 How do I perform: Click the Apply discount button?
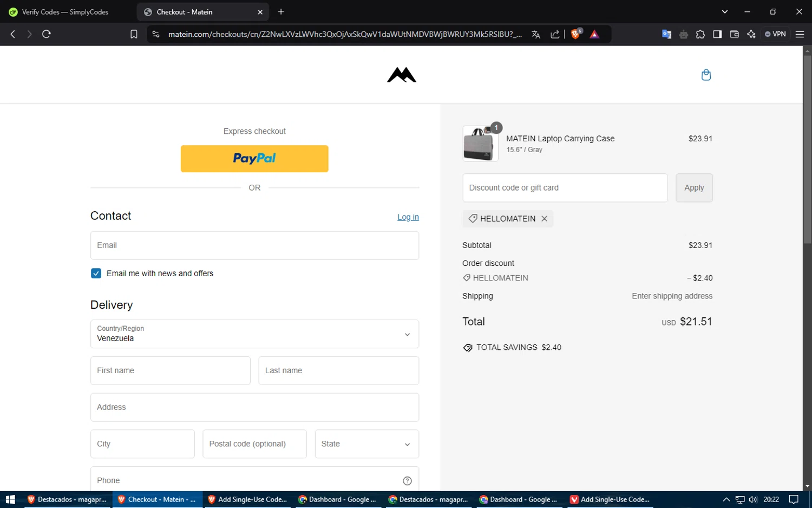coord(694,188)
